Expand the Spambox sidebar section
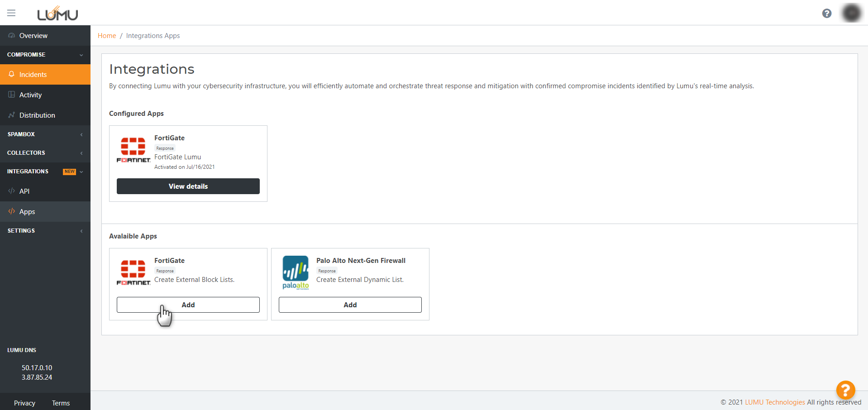The height and width of the screenshot is (410, 868). 45,134
